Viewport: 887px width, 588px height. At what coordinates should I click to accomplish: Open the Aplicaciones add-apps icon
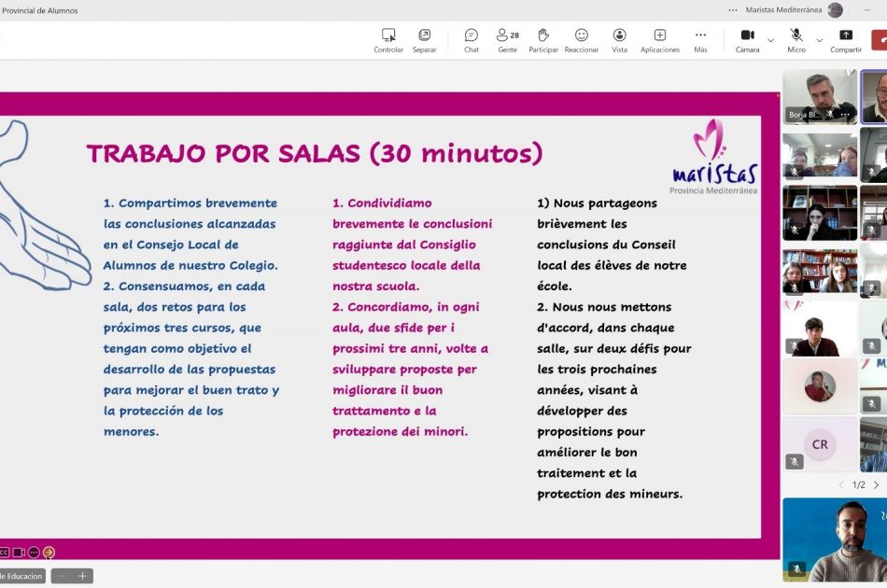659,39
